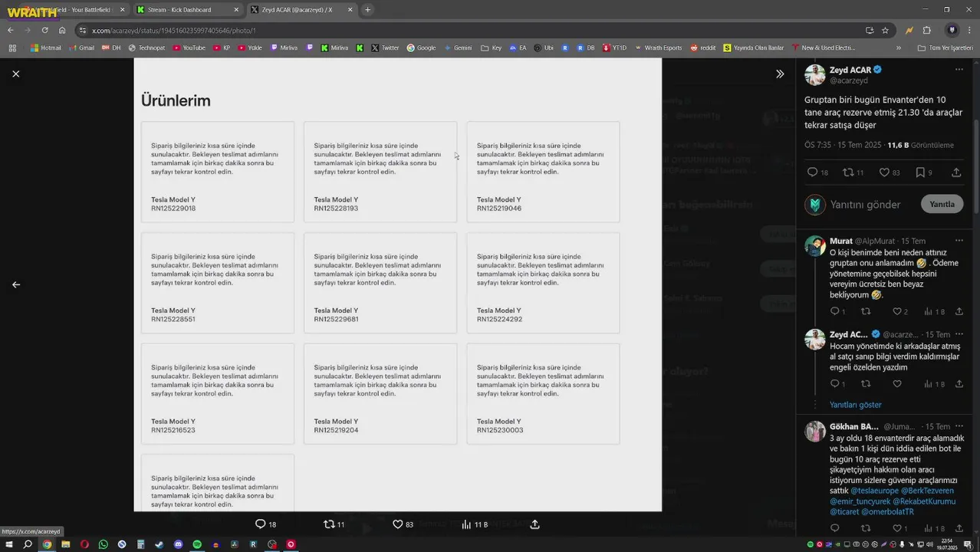Image resolution: width=980 pixels, height=552 pixels.
Task: Open the YouTube bookmark
Action: click(x=189, y=48)
